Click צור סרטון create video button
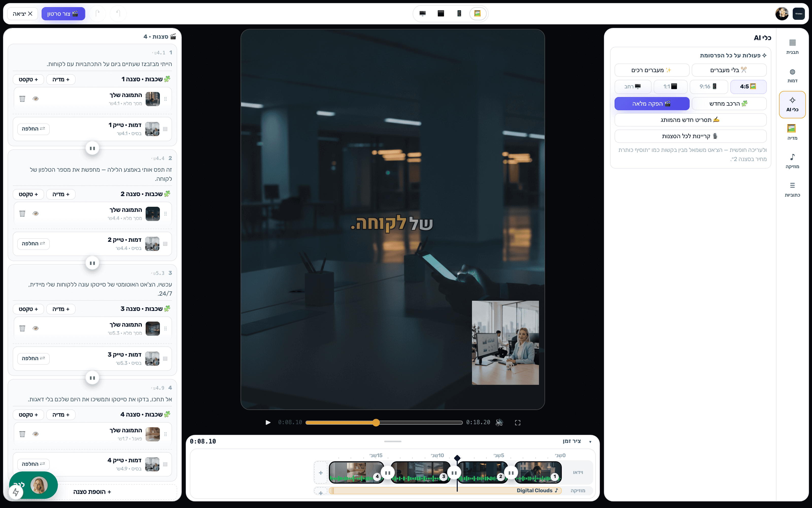The width and height of the screenshot is (812, 508). click(x=63, y=14)
